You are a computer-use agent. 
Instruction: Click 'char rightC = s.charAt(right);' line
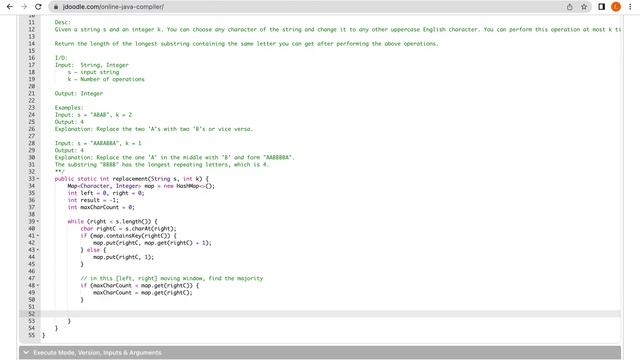pos(128,229)
